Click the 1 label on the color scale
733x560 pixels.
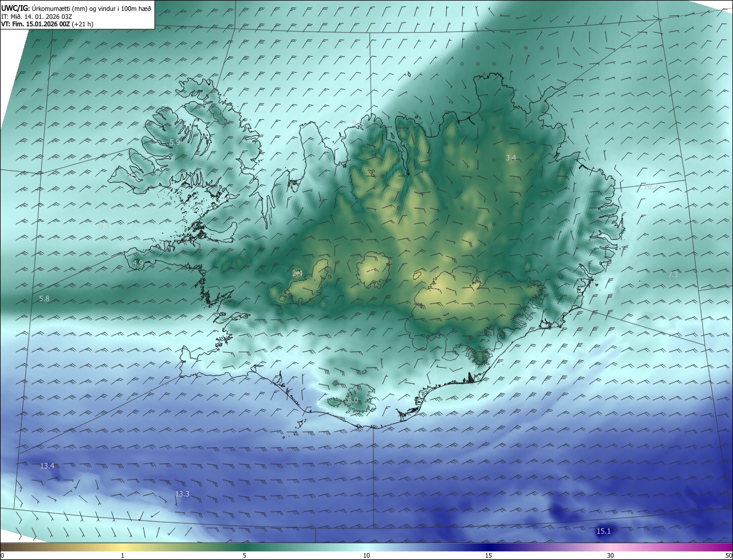[123, 555]
